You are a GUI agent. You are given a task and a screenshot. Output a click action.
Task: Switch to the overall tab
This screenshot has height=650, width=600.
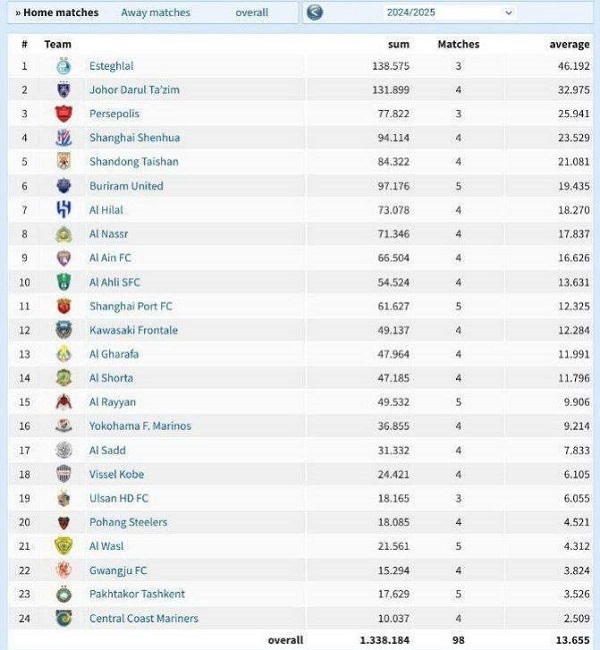pyautogui.click(x=252, y=13)
